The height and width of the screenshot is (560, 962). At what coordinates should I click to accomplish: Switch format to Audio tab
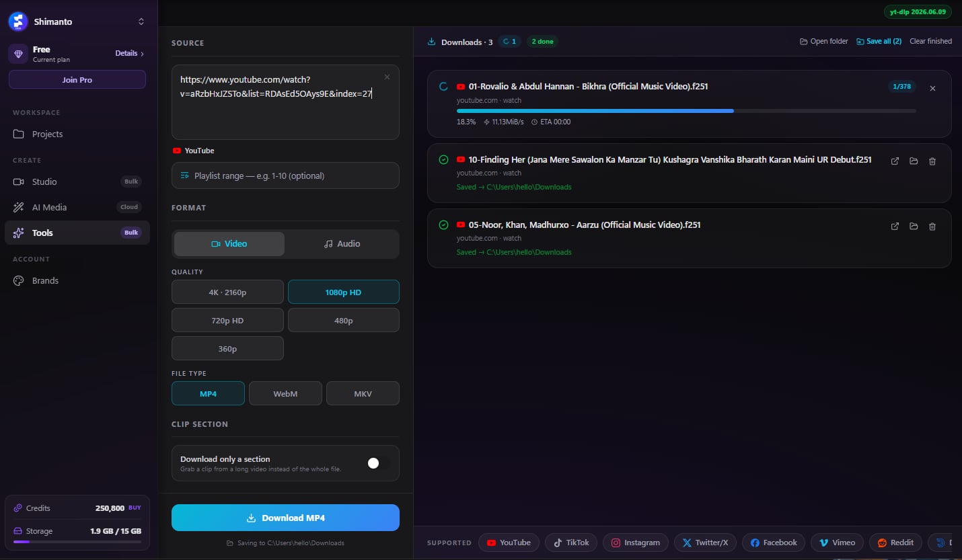tap(342, 244)
